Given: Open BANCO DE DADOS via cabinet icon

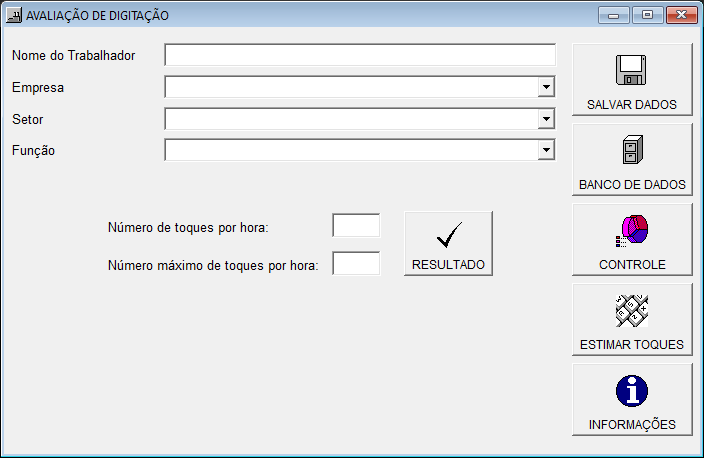Looking at the screenshot, I should click(631, 150).
